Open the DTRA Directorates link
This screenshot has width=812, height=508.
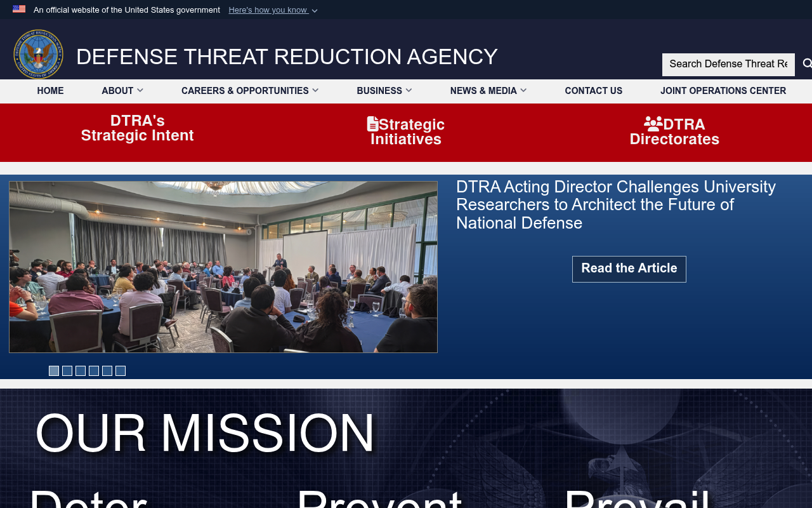coord(674,132)
